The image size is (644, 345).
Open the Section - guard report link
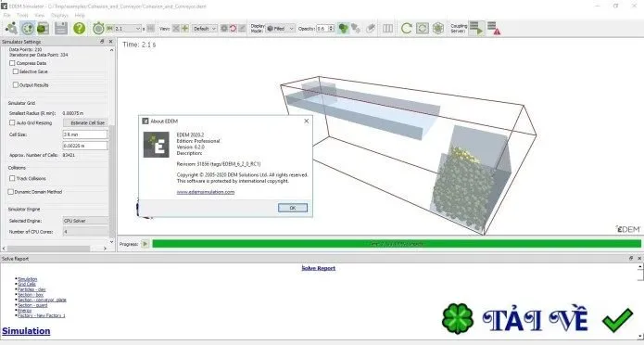[32, 305]
